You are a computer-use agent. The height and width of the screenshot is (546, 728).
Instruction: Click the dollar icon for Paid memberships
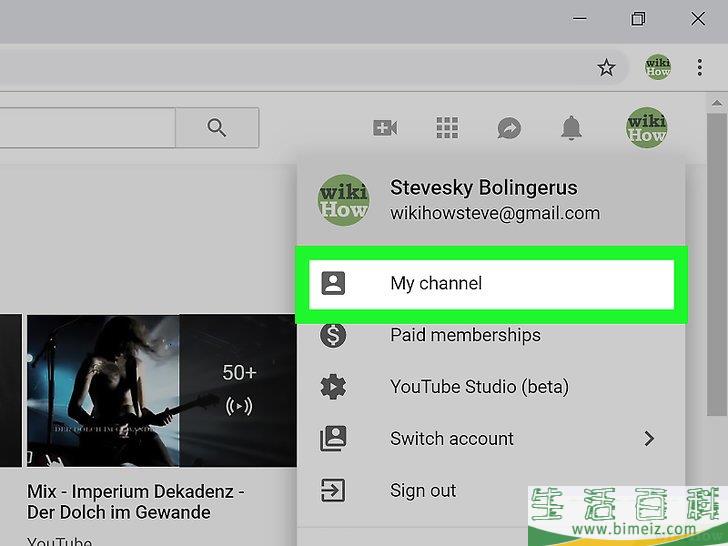pyautogui.click(x=333, y=335)
